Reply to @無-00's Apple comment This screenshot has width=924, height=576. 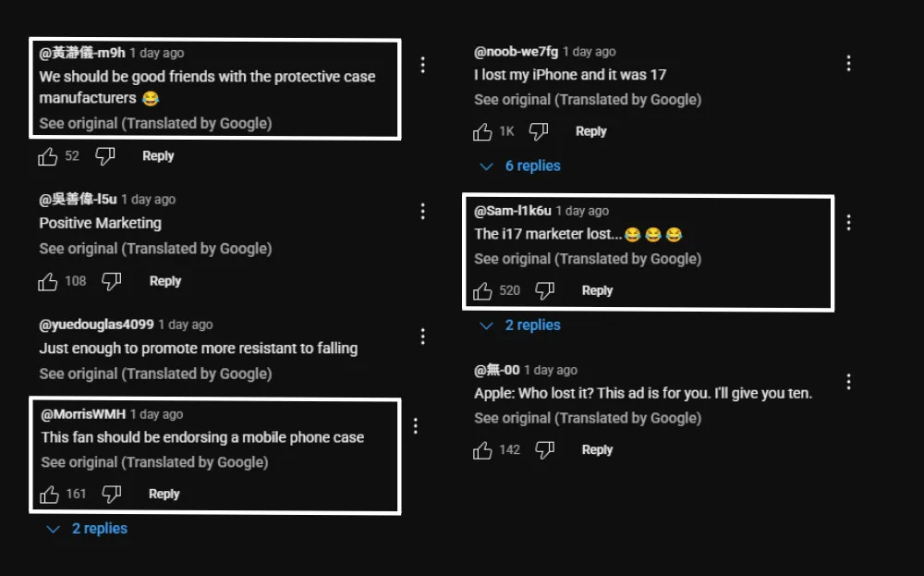click(597, 450)
